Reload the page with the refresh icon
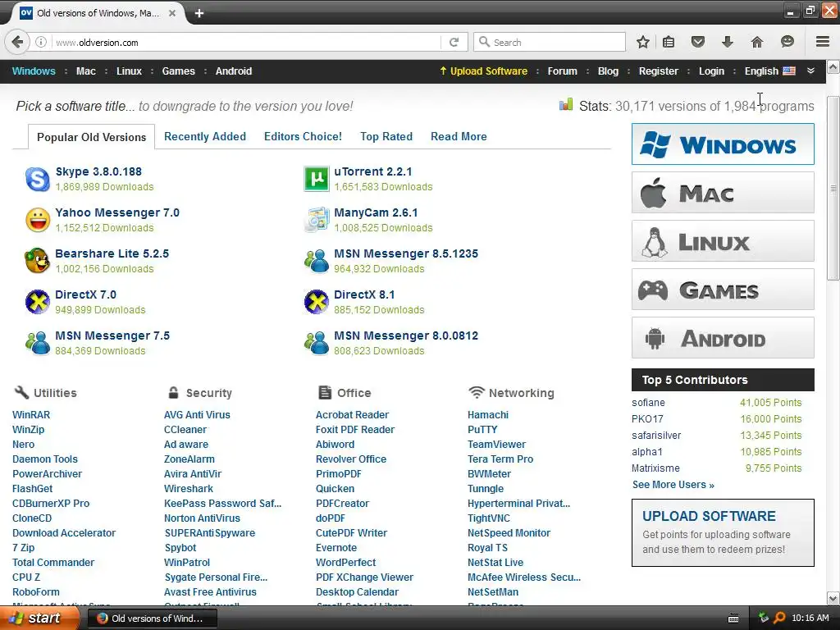The image size is (840, 630). point(454,42)
